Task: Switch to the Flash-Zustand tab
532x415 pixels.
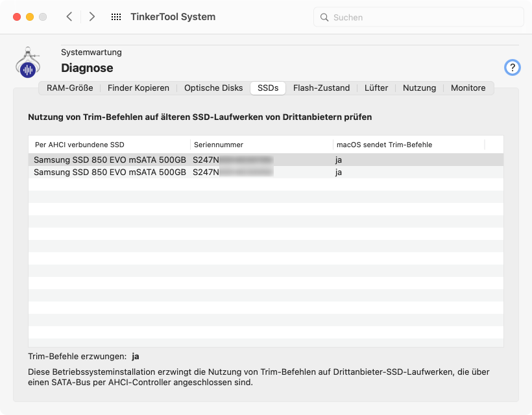Action: click(x=321, y=88)
